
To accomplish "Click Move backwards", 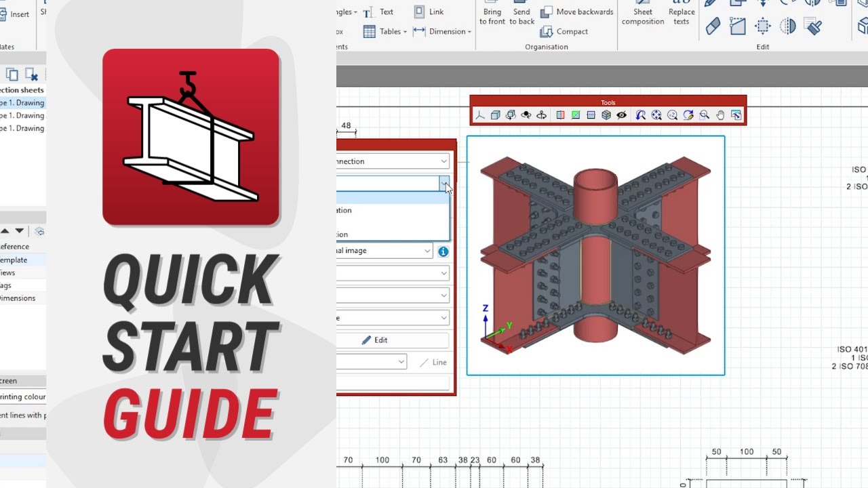I will click(577, 12).
